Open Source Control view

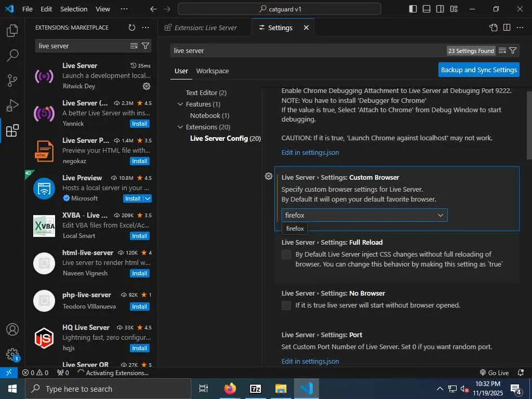(12, 81)
